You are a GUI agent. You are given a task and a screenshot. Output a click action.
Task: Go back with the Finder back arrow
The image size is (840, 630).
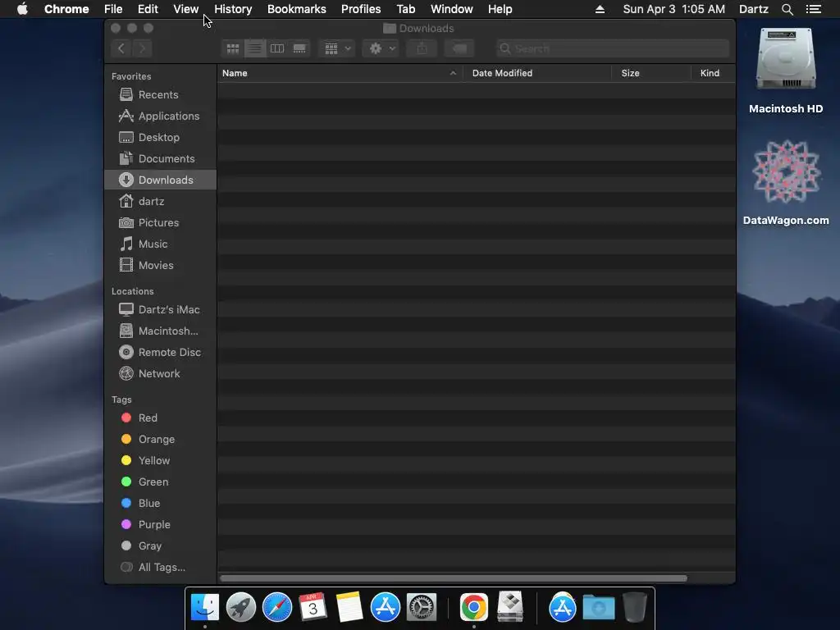click(x=121, y=48)
